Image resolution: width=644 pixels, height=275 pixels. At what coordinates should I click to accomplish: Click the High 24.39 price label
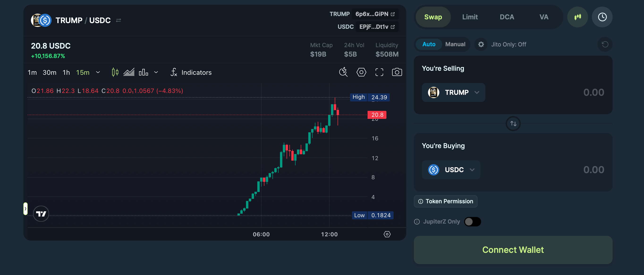(370, 97)
